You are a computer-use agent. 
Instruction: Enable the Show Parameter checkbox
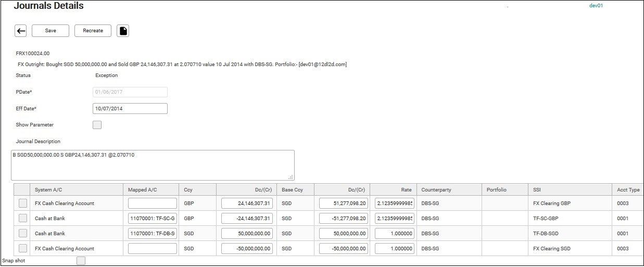(97, 125)
